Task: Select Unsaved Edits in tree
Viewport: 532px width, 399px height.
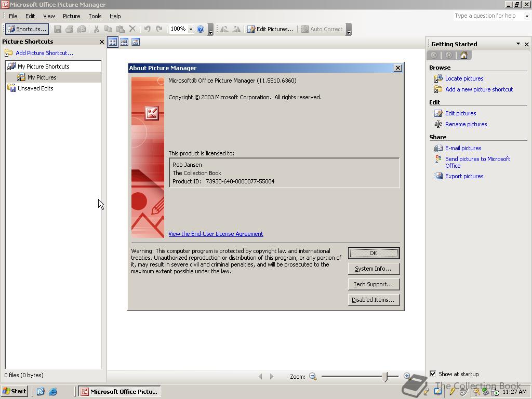Action: (x=35, y=88)
